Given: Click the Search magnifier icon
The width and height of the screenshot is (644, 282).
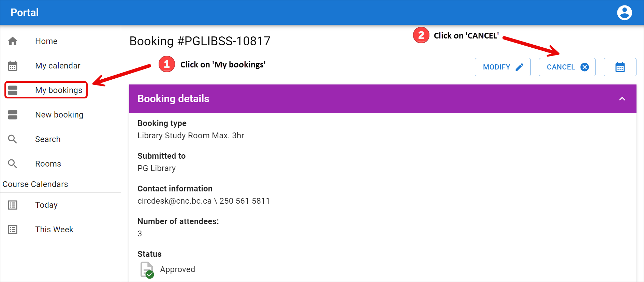Looking at the screenshot, I should 13,139.
